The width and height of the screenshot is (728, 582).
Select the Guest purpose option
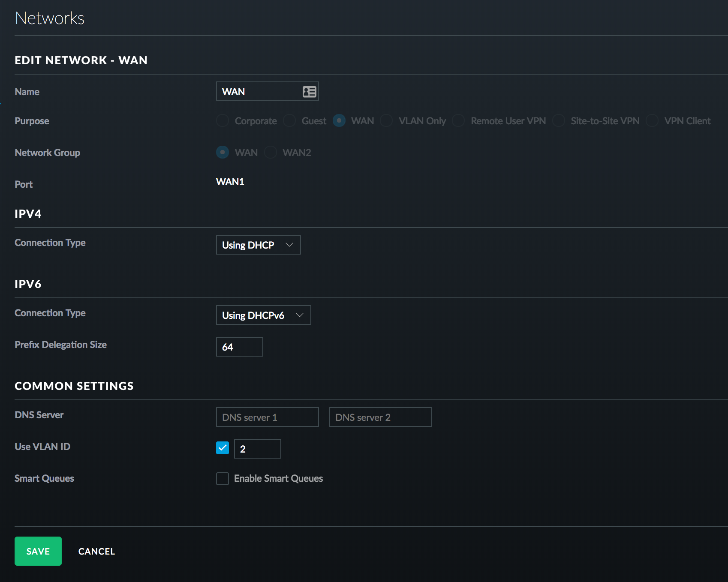[289, 121]
